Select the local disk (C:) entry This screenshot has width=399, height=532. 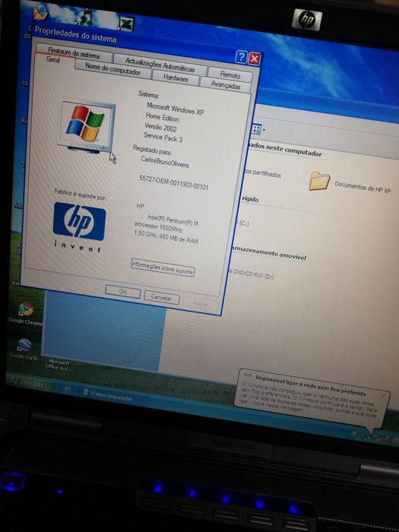tap(244, 223)
